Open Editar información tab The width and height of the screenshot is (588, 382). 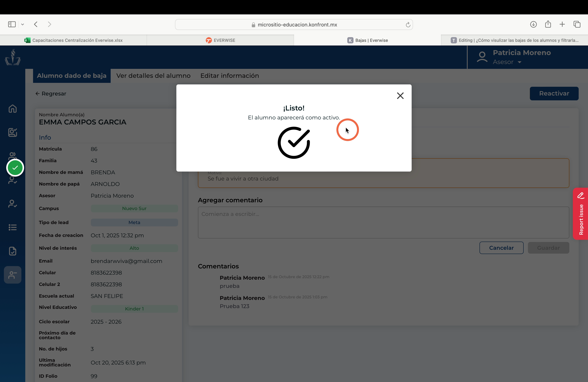click(x=229, y=76)
